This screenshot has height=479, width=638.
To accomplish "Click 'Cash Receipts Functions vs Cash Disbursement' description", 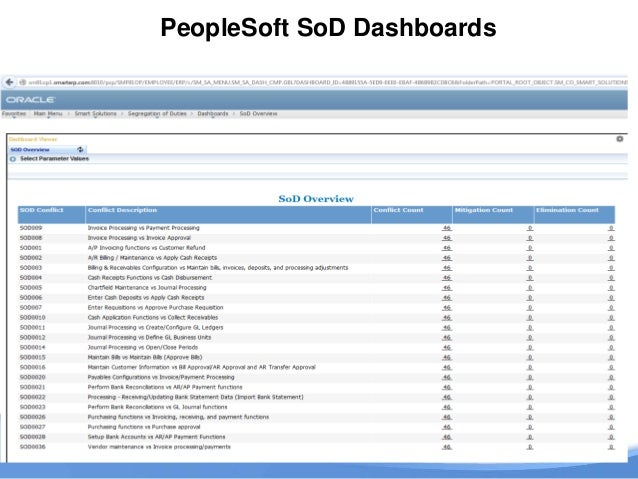I will (150, 278).
